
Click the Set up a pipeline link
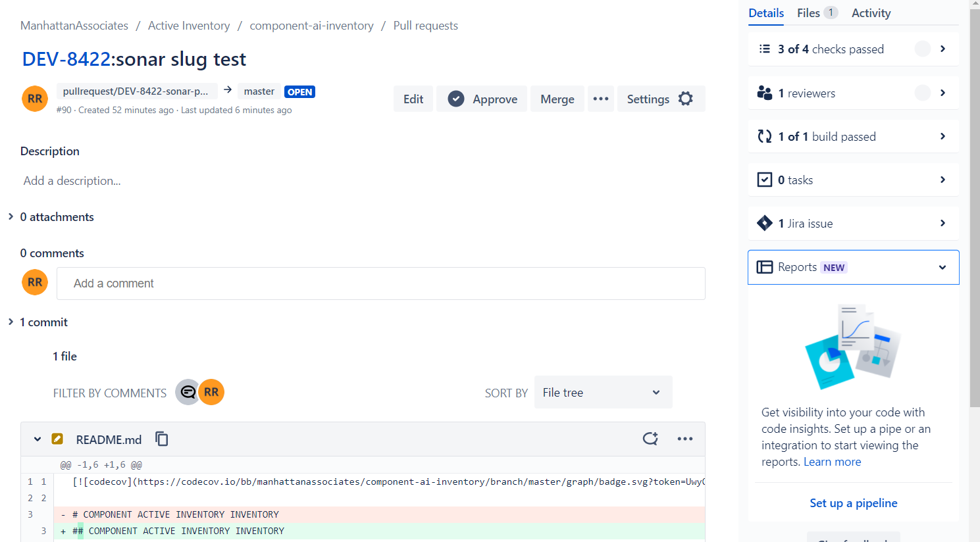pos(853,503)
